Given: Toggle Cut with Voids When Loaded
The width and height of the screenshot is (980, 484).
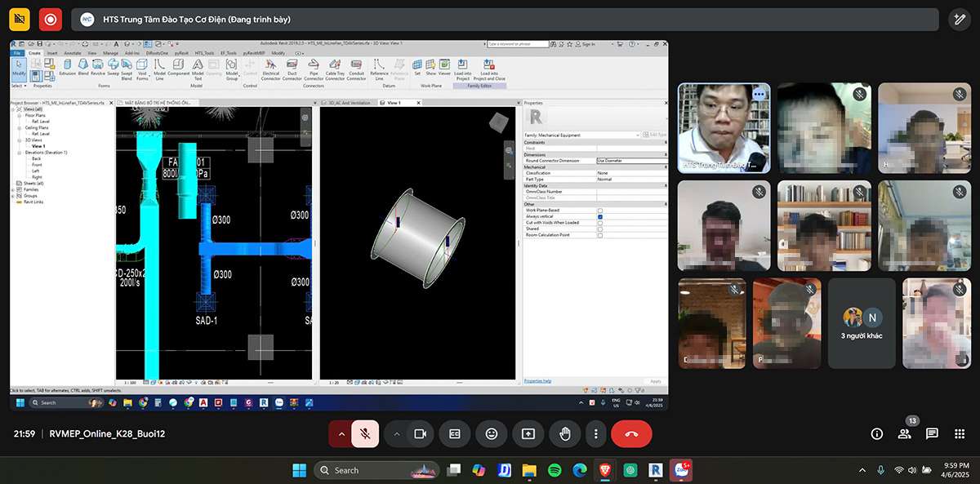Looking at the screenshot, I should (600, 223).
